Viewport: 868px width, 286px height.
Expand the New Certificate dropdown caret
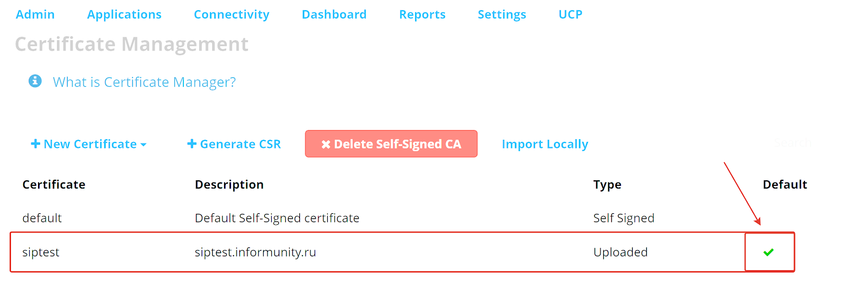pos(143,145)
